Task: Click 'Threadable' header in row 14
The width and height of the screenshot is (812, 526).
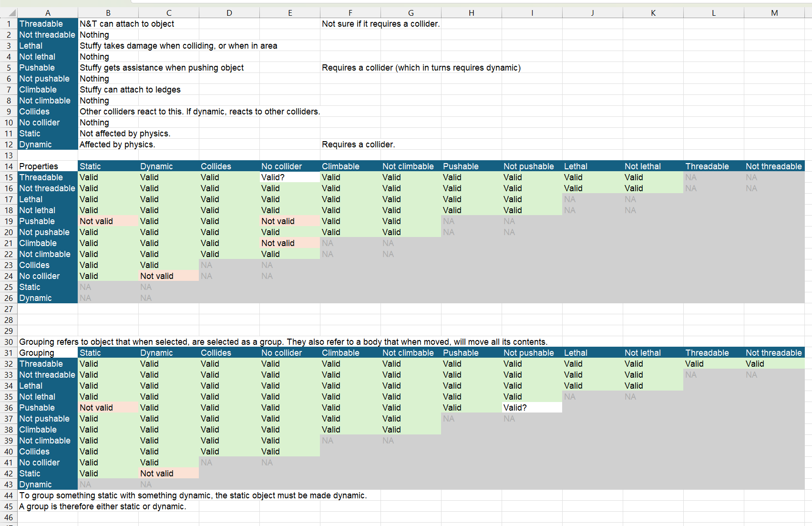Action: point(714,166)
